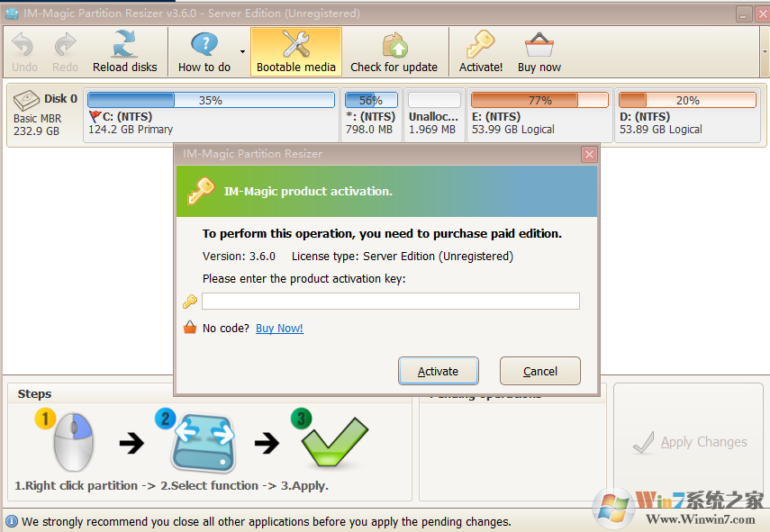This screenshot has height=532, width=770.
Task: Minimize the Partition Resizer window
Action: point(744,14)
